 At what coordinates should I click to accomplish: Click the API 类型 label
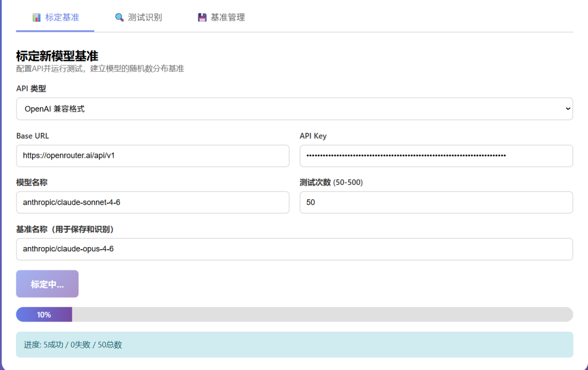[31, 89]
